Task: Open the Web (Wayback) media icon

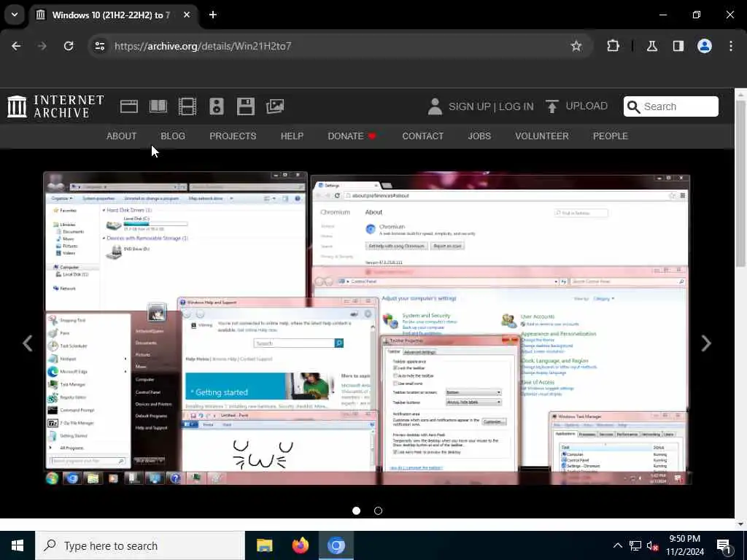Action: tap(128, 106)
